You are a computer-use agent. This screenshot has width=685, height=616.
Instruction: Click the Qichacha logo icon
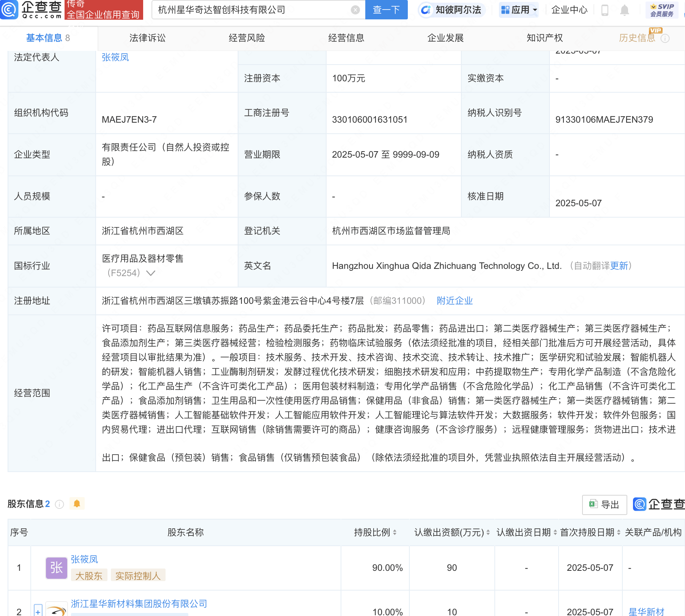click(x=9, y=9)
